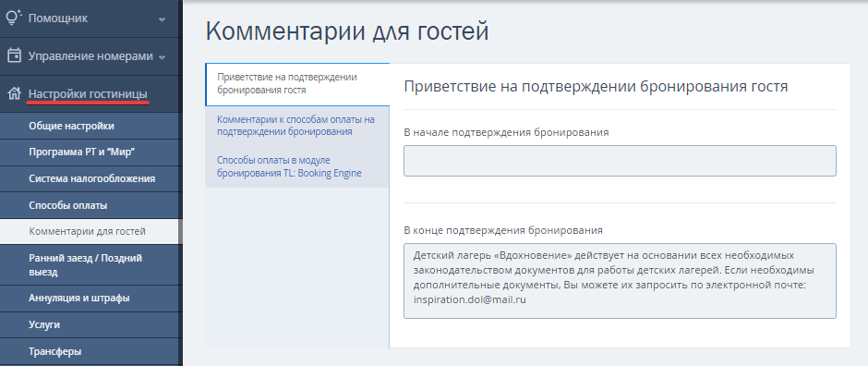Click the calendar icon beside Управление номерами
The height and width of the screenshot is (366, 868).
[x=15, y=56]
